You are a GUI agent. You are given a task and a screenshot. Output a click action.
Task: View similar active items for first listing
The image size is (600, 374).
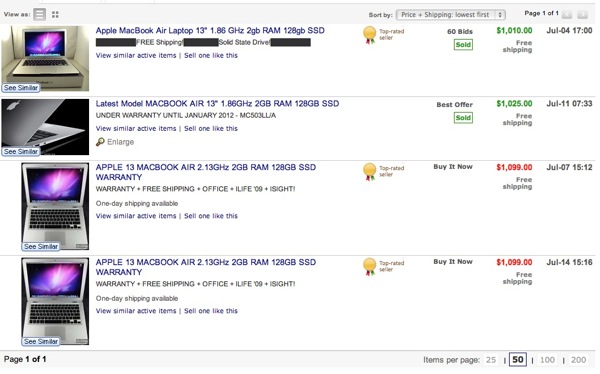click(x=136, y=56)
